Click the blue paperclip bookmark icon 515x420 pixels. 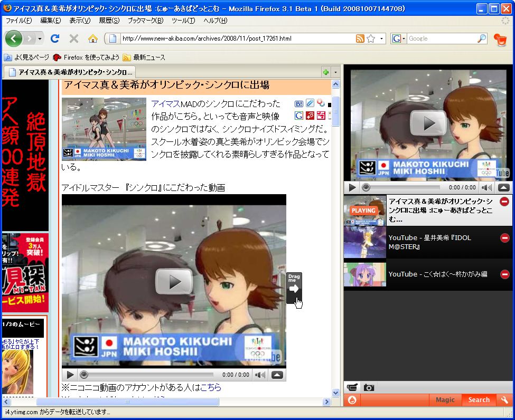[x=310, y=103]
